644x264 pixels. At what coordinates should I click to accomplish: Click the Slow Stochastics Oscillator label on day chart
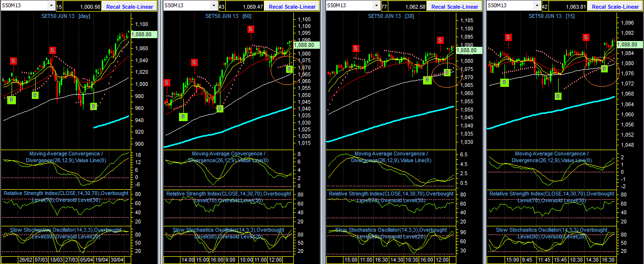coord(66,233)
